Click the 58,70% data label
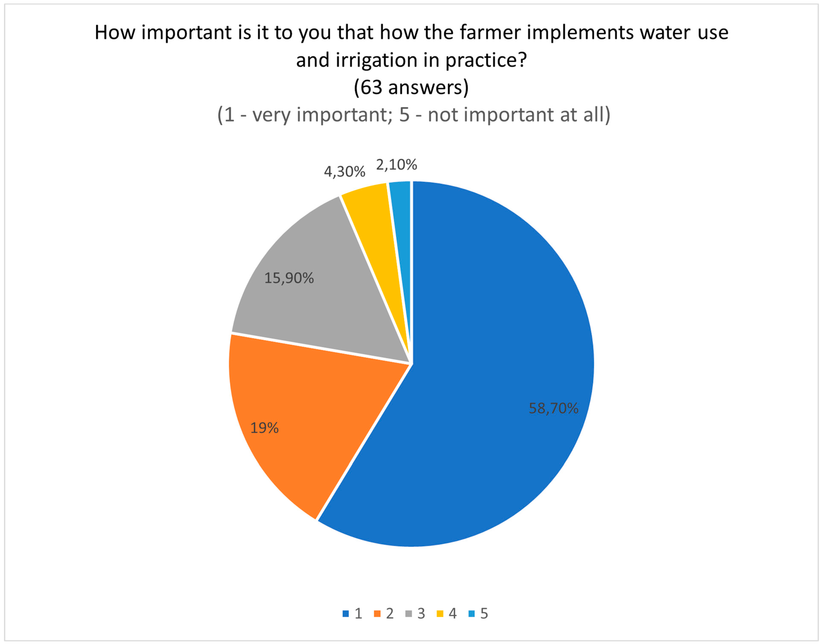 pos(553,408)
